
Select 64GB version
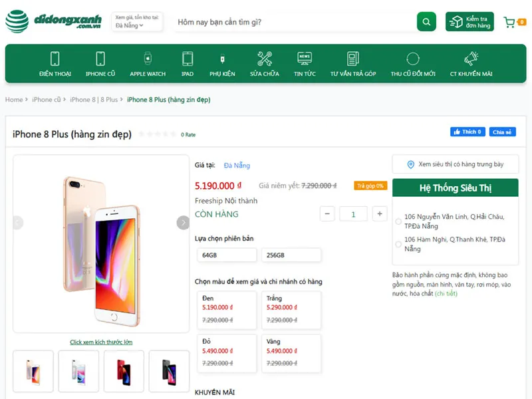[227, 255]
